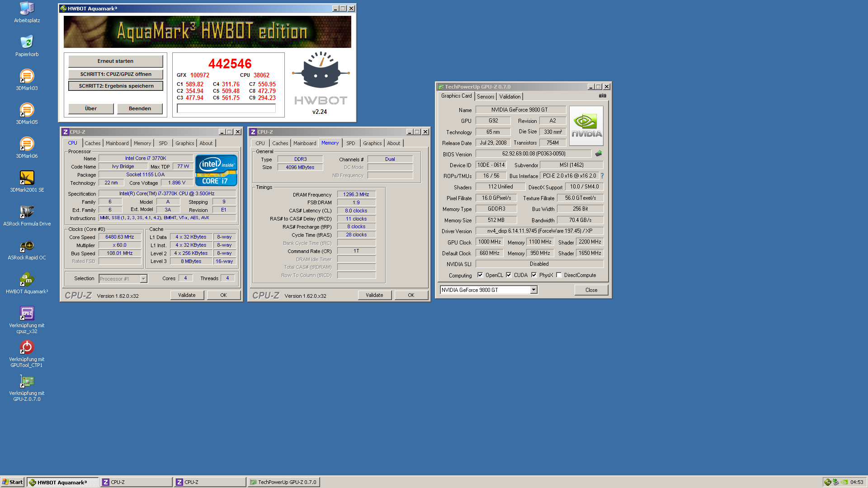Viewport: 868px width, 488px height.
Task: Switch to Validation tab in GPU-Z
Action: (x=510, y=97)
